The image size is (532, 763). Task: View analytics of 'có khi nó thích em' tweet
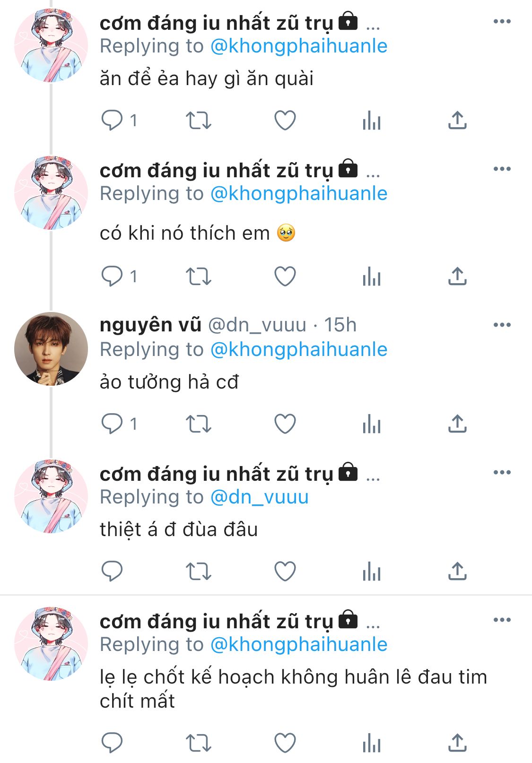pos(372,276)
